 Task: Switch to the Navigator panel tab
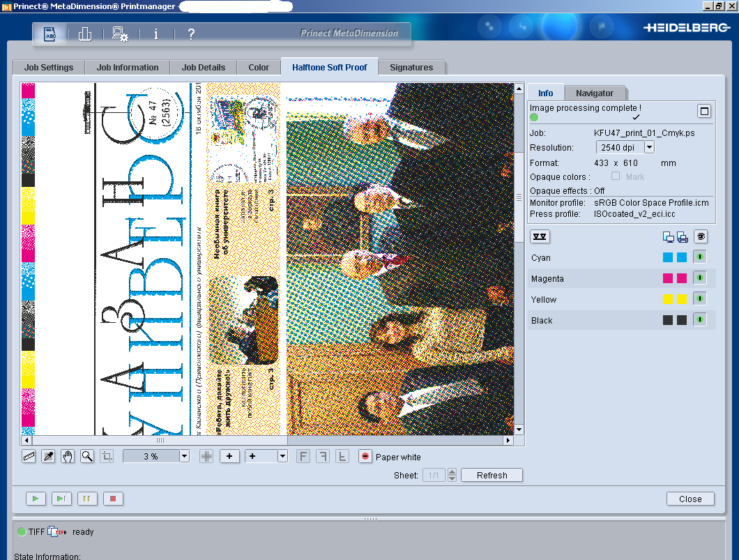click(x=595, y=93)
